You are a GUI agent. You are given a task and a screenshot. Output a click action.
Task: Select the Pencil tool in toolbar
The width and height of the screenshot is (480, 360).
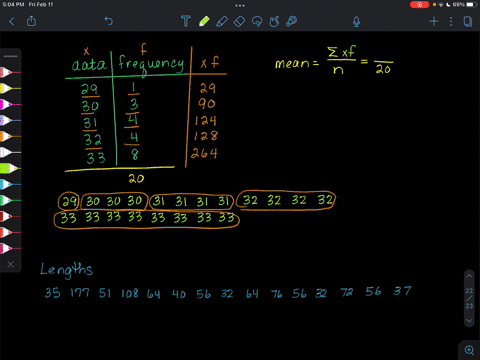click(222, 21)
